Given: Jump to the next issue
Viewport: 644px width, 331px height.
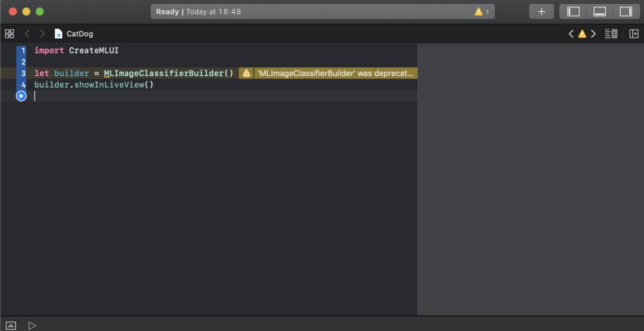Looking at the screenshot, I should tap(593, 34).
